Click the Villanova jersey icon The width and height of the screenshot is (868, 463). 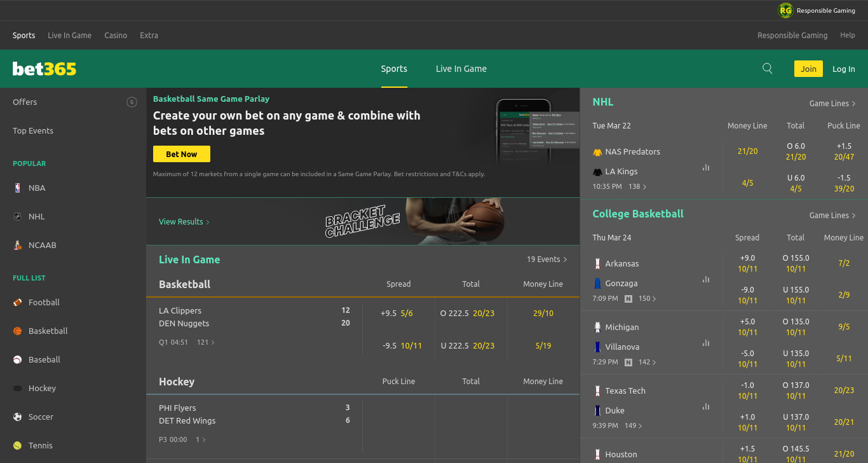pos(597,347)
